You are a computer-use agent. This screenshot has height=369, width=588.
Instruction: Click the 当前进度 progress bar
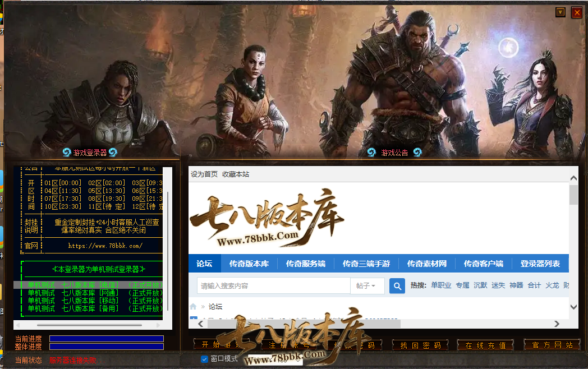(x=107, y=339)
